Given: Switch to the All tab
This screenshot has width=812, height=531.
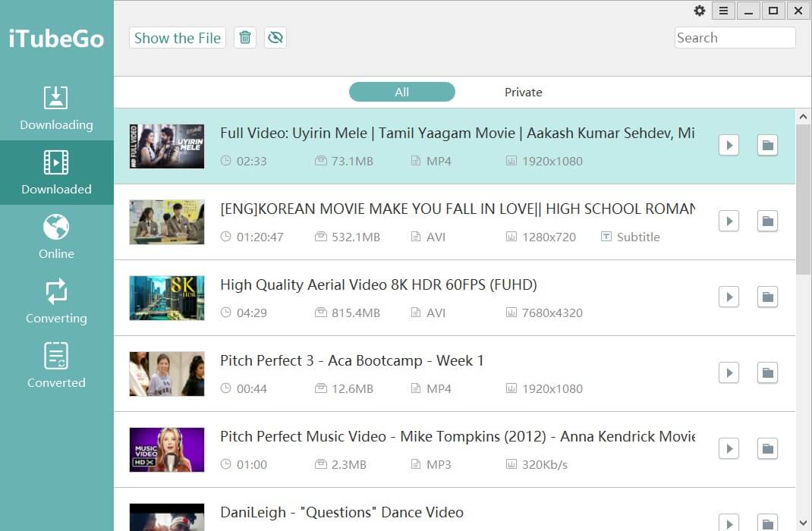Looking at the screenshot, I should [402, 92].
